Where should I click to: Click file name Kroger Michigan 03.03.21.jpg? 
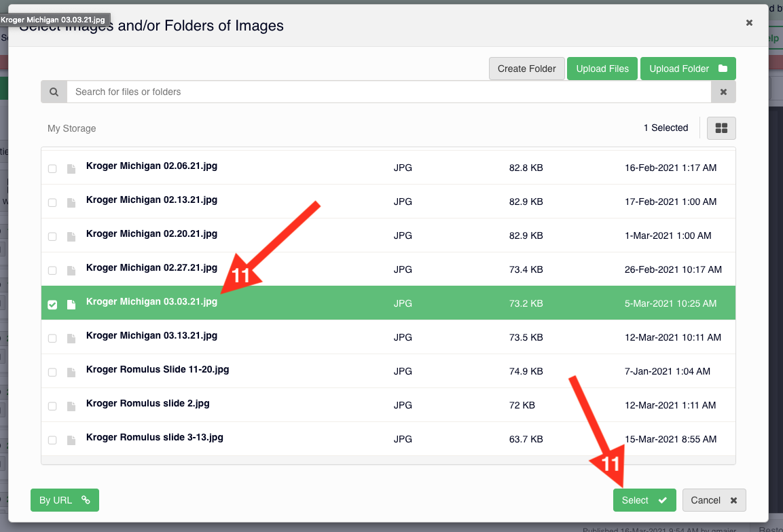pos(152,302)
